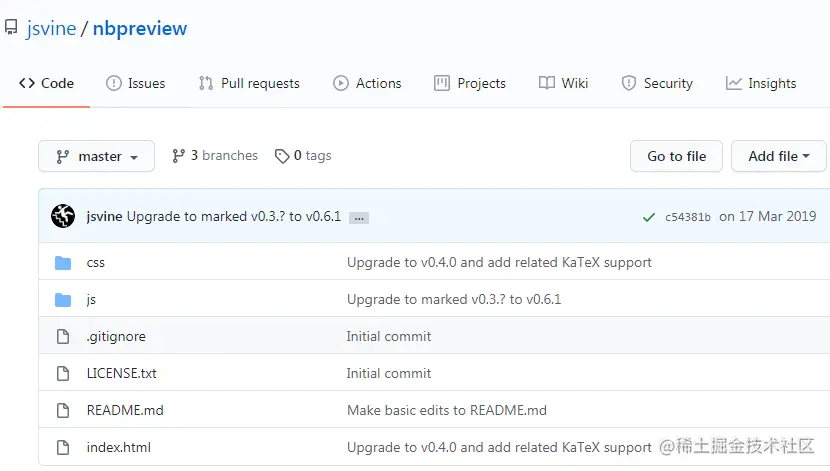Open css row commit message link
This screenshot has height=471, width=830.
(499, 262)
